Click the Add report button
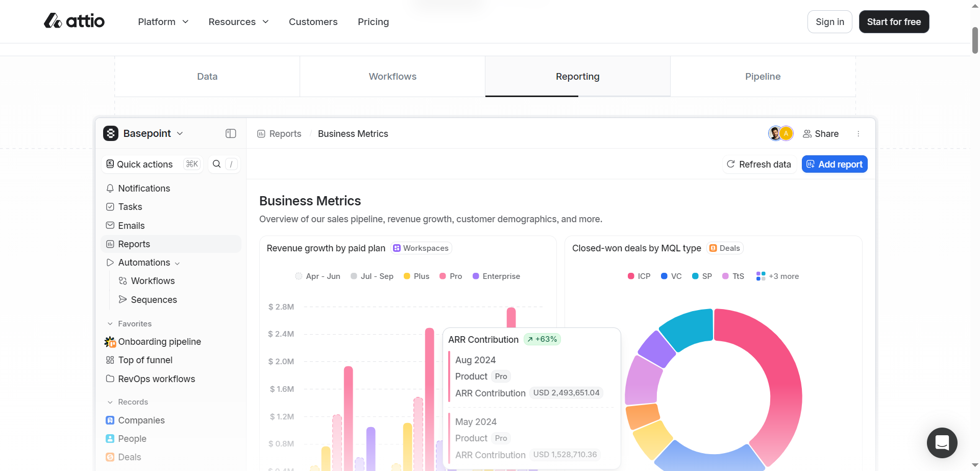 835,164
